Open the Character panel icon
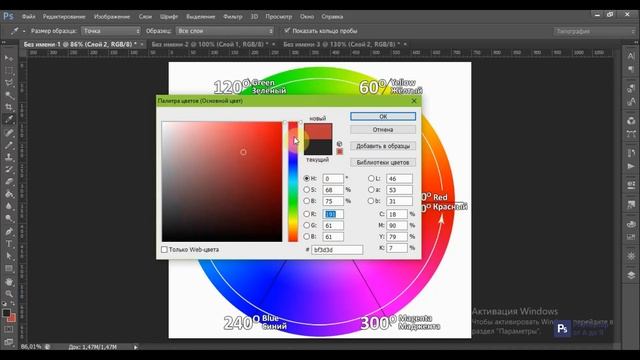640x360 pixels. point(631,56)
